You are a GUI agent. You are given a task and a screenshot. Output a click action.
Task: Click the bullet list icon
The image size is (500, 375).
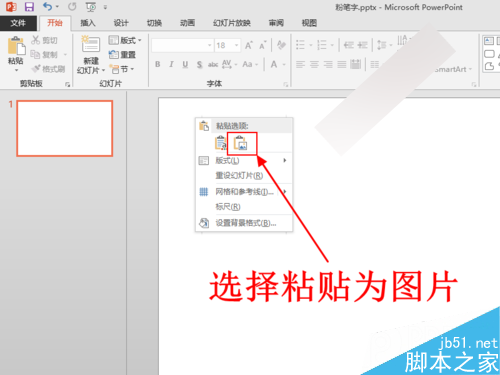(301, 45)
